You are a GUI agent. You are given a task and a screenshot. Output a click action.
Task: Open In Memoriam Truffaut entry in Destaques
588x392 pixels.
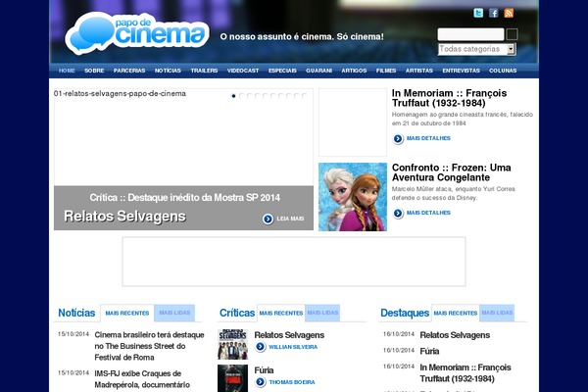pos(465,372)
